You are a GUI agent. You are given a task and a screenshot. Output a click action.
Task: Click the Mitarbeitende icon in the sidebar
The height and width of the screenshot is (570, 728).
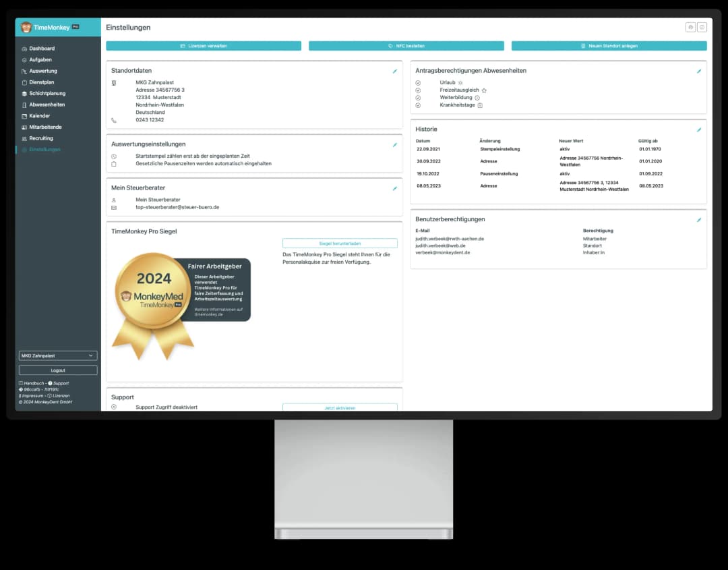[24, 127]
